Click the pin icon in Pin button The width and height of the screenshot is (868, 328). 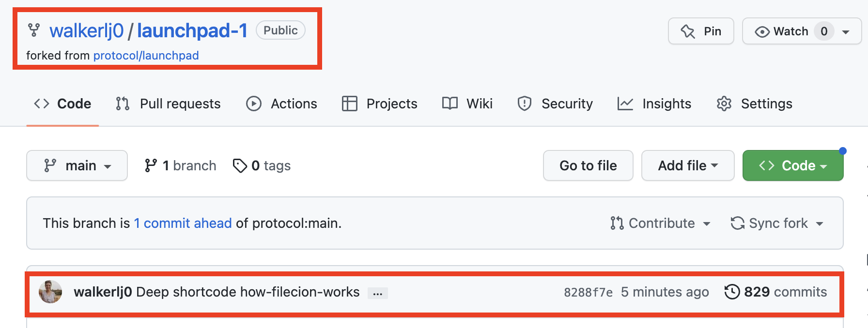688,31
